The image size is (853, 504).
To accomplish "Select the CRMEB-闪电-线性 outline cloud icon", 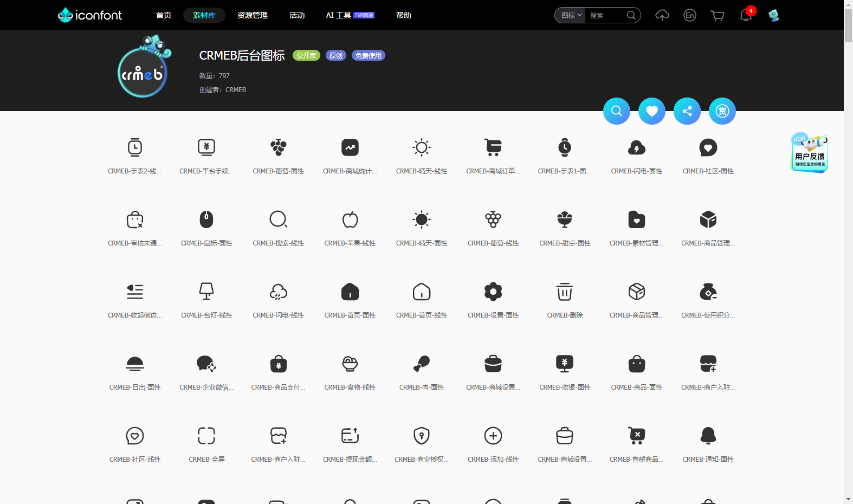I will pos(279,292).
